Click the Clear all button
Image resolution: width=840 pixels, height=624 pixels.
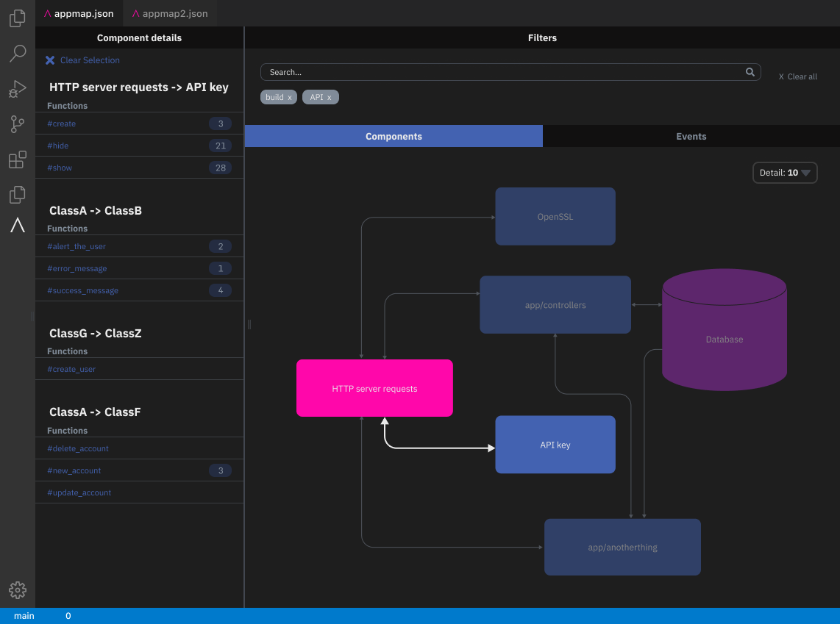797,76
